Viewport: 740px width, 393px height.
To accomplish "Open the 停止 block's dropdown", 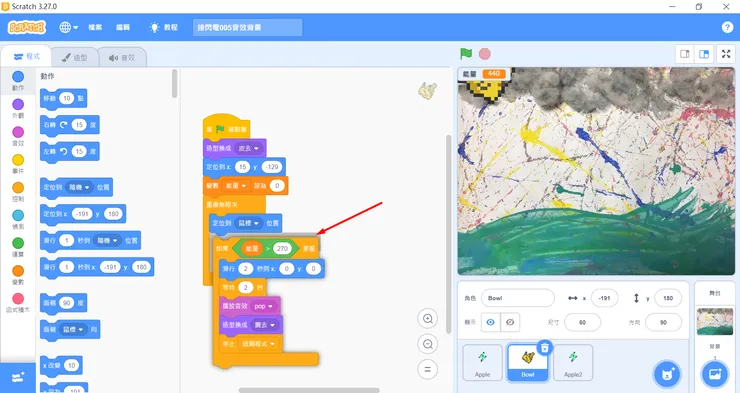I will pos(259,344).
